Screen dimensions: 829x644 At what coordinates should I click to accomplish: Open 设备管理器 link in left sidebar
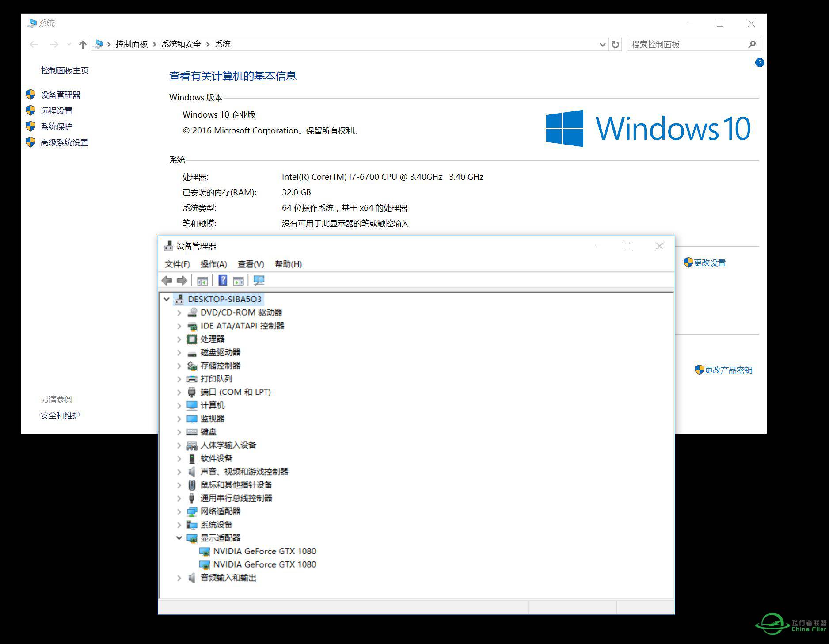[61, 95]
